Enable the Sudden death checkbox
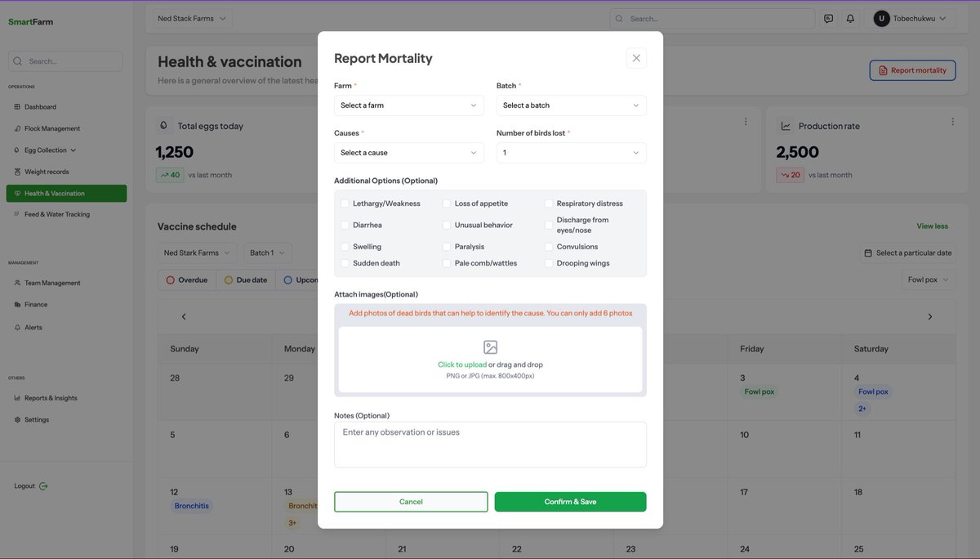The image size is (980, 559). [x=343, y=262]
